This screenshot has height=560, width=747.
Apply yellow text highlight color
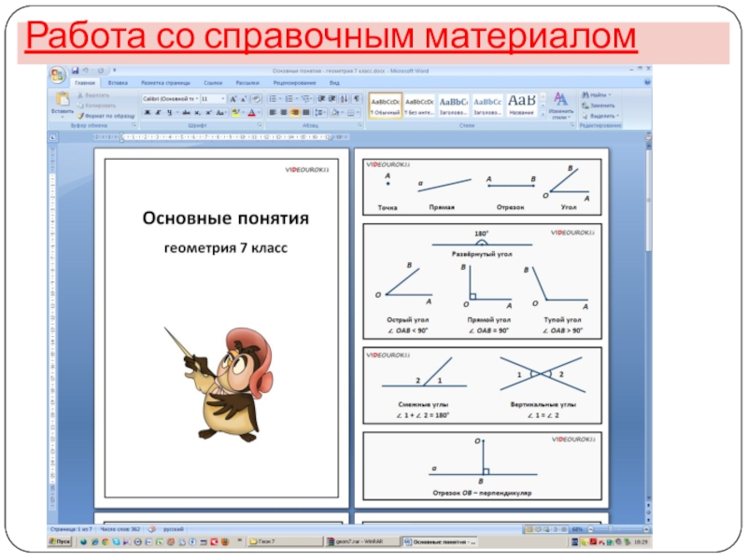[x=235, y=113]
